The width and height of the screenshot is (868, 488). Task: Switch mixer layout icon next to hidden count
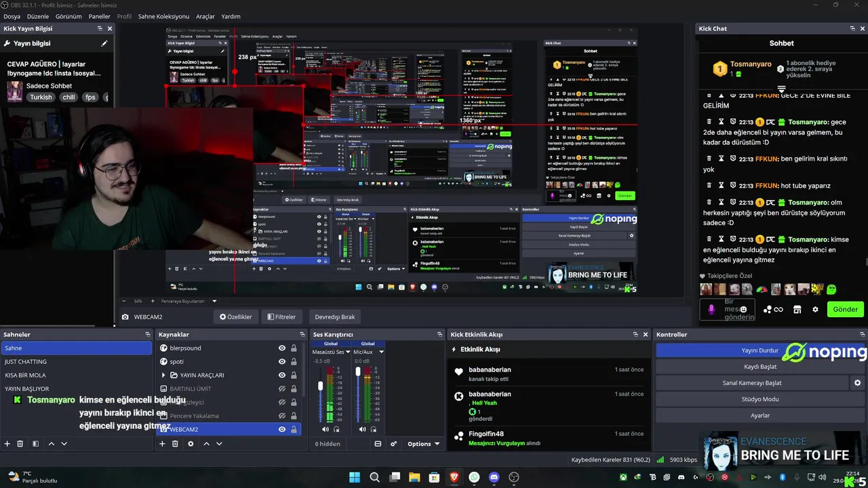click(378, 444)
